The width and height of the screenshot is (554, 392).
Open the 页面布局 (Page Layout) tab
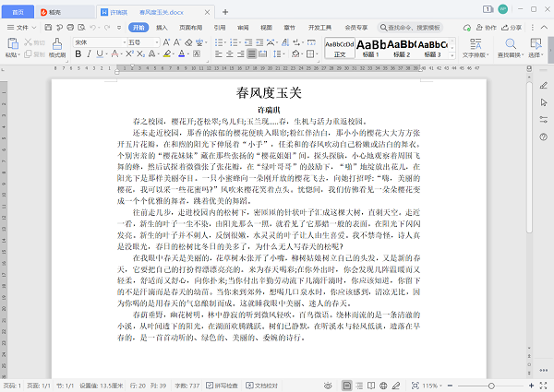pyautogui.click(x=190, y=29)
